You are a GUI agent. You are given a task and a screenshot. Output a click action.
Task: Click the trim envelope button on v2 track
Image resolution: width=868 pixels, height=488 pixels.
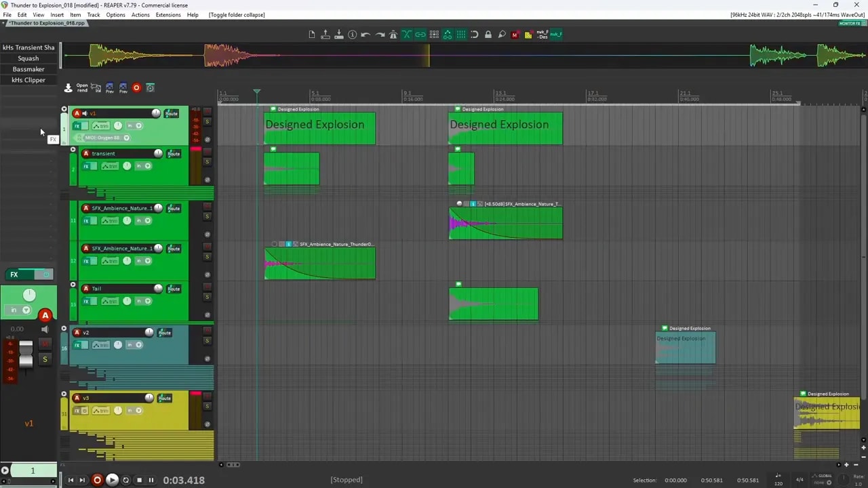[100, 345]
